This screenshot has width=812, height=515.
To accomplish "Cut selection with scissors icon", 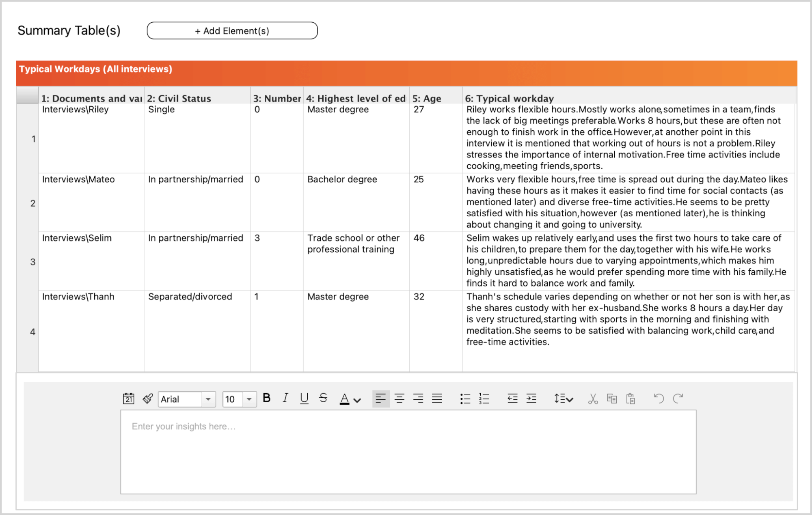I will pos(593,399).
